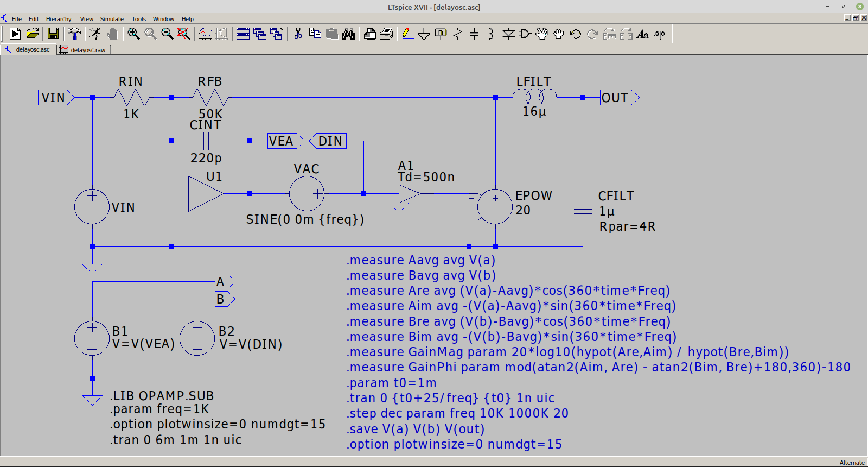Select the drag hand tool

(x=559, y=34)
